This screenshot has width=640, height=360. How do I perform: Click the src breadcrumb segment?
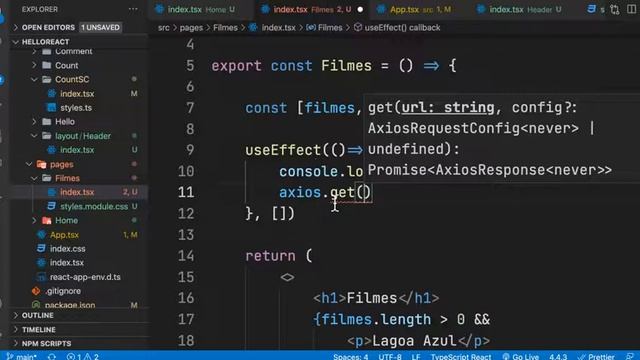(x=163, y=28)
